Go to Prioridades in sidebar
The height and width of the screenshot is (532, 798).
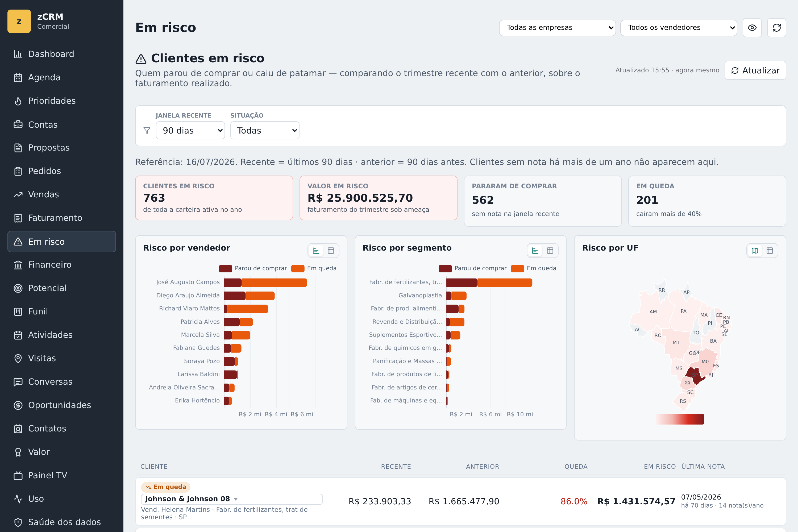61,101
